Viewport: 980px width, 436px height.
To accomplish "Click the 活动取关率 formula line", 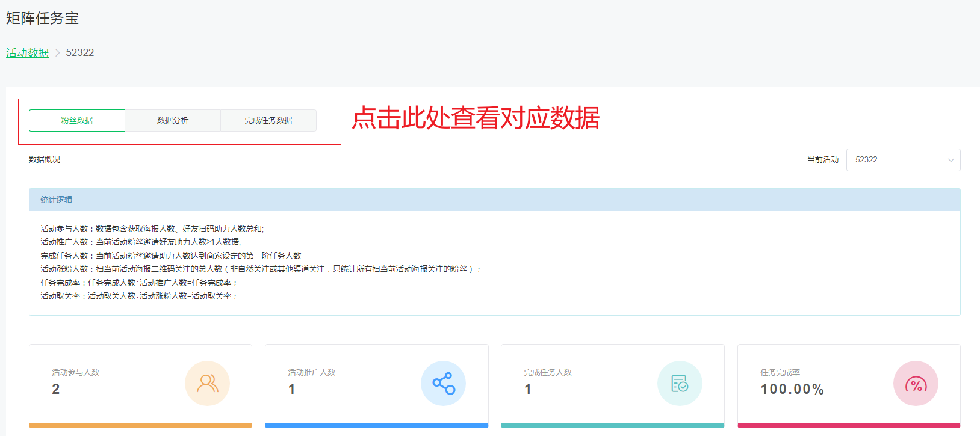I will click(139, 296).
